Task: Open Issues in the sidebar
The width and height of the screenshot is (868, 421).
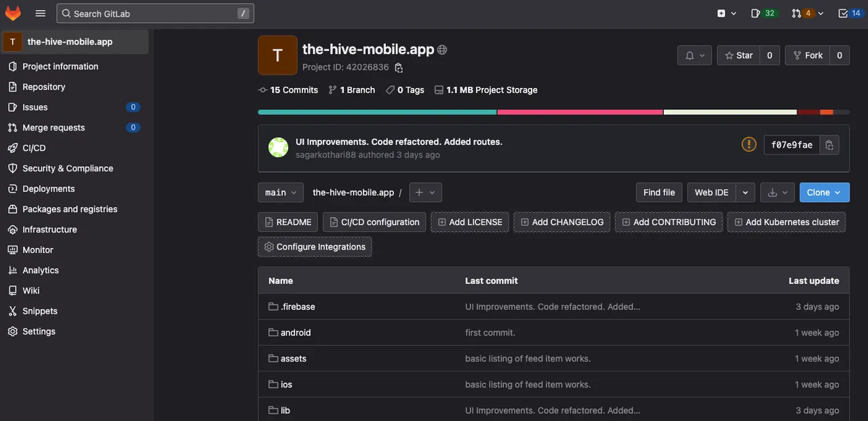Action: coord(35,107)
